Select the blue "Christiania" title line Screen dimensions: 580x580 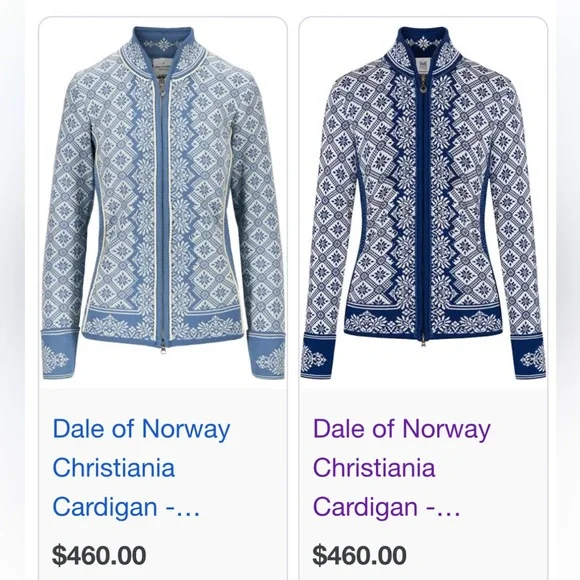[x=114, y=467]
